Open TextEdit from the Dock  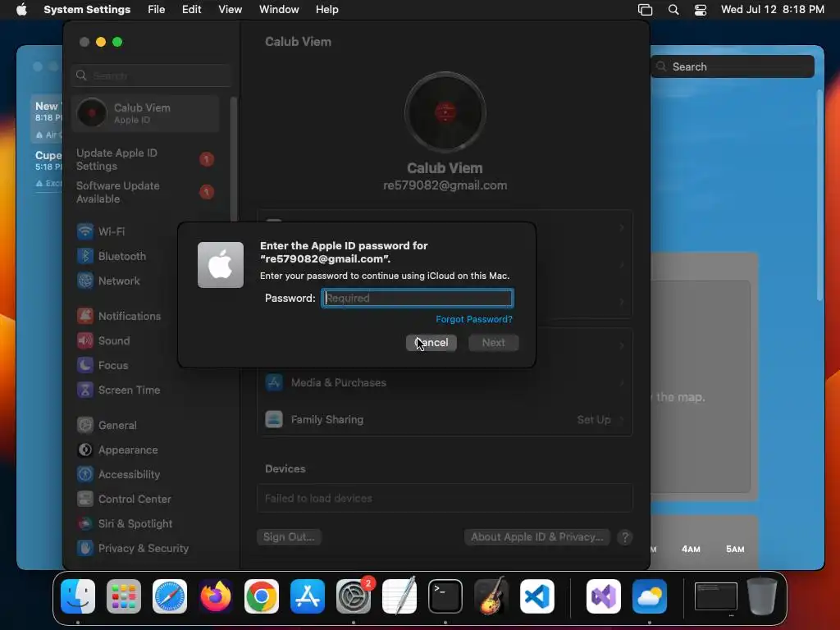(x=399, y=596)
